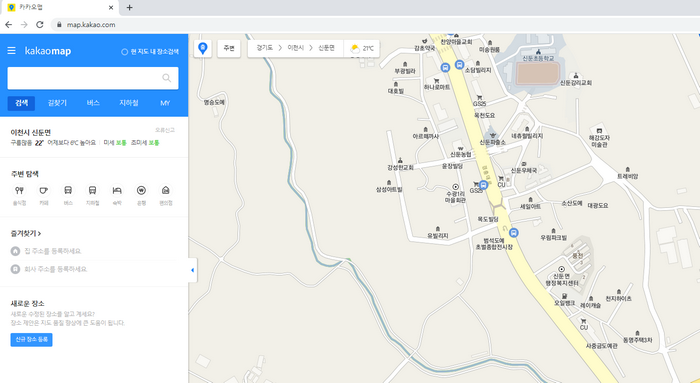Collapse the side panel with arrow handle
This screenshot has width=700, height=383.
(192, 270)
